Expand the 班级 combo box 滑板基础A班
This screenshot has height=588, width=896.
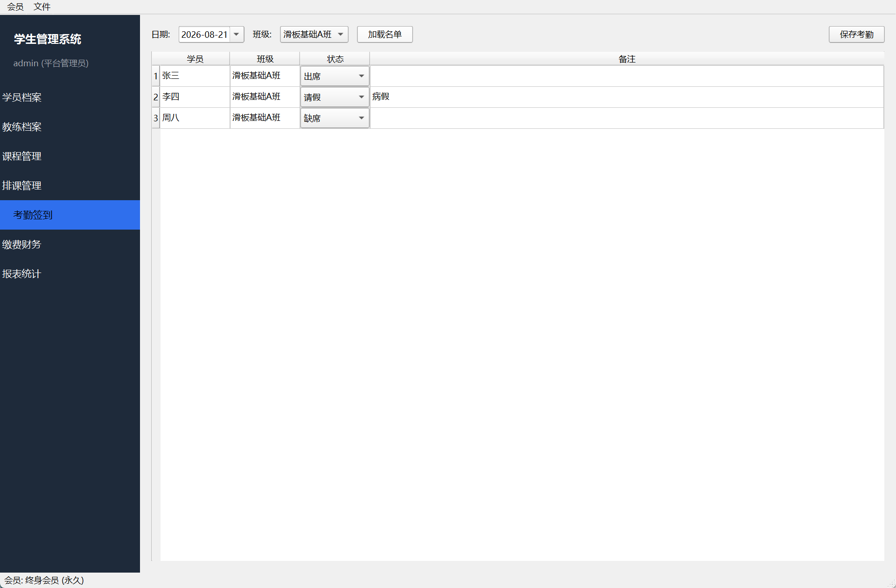314,35
